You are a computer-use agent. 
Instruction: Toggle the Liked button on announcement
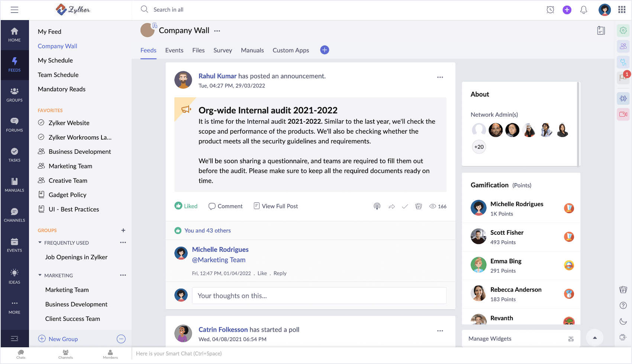click(186, 206)
